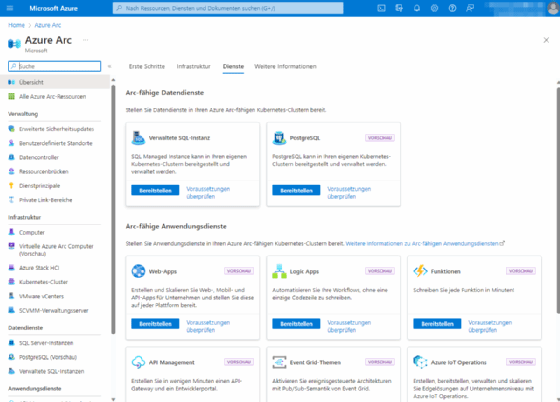Go to Home breadcrumb link
560x402 pixels.
[16, 25]
